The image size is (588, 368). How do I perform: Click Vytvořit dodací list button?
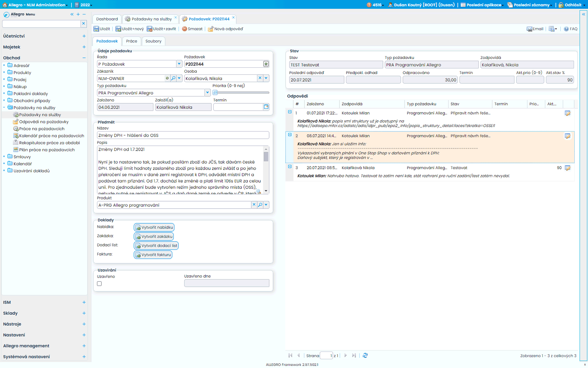tap(156, 245)
